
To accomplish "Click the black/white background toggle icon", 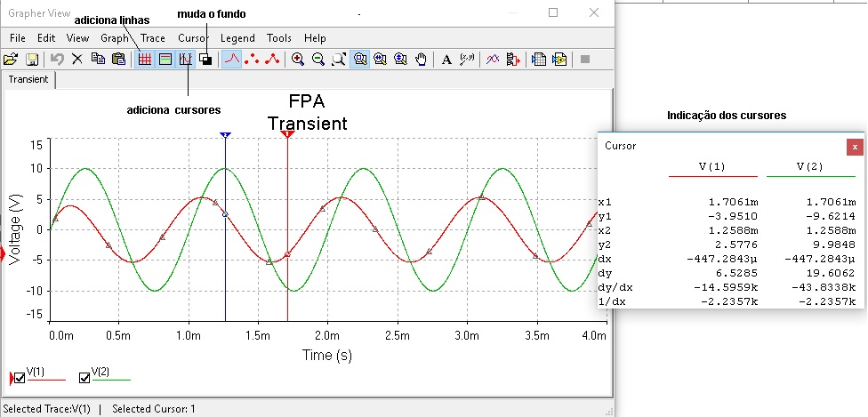I will click(205, 60).
